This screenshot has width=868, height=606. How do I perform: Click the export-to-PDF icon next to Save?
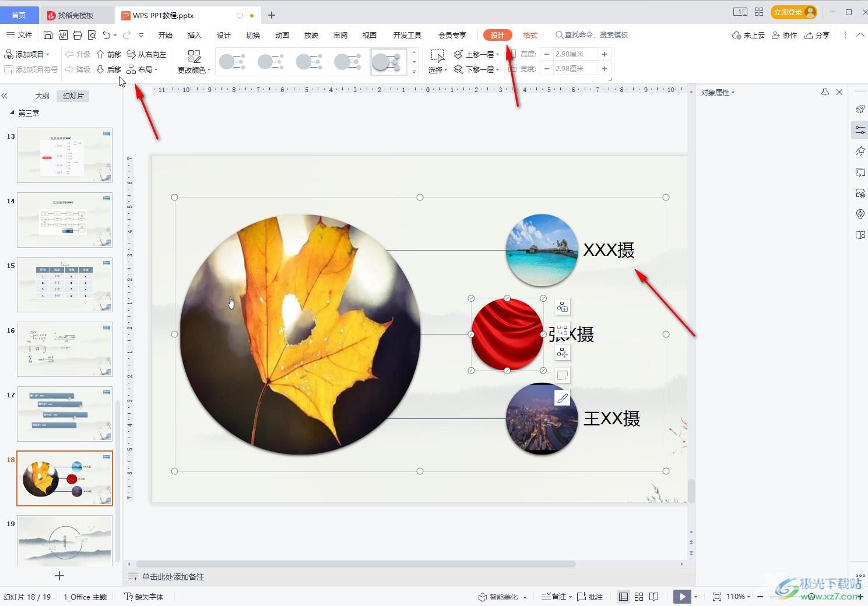tap(63, 35)
